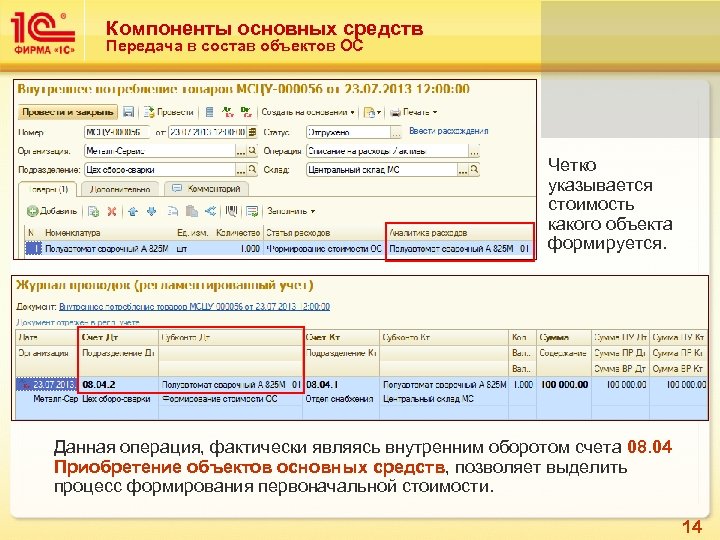This screenshot has height=540, width=720.
Task: Click the Ввести расхождения link
Action: pos(449,131)
